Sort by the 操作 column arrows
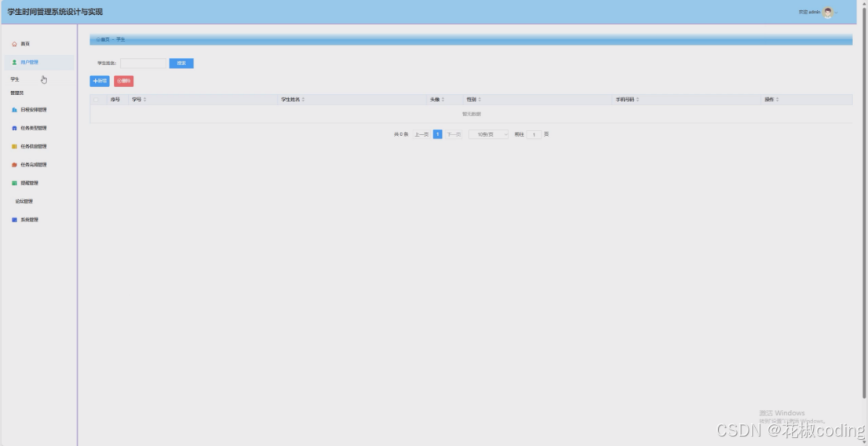 point(777,100)
